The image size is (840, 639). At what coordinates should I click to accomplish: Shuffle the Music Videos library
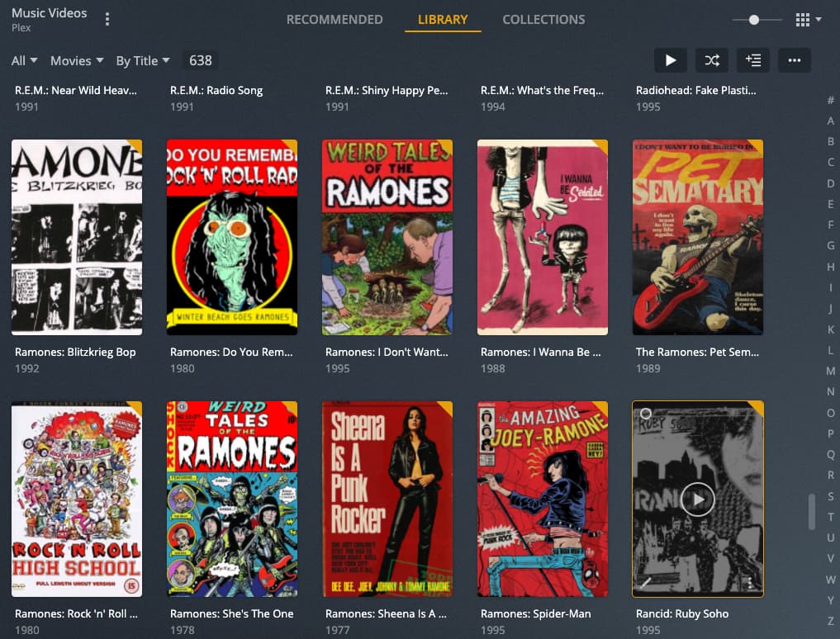[x=711, y=60]
